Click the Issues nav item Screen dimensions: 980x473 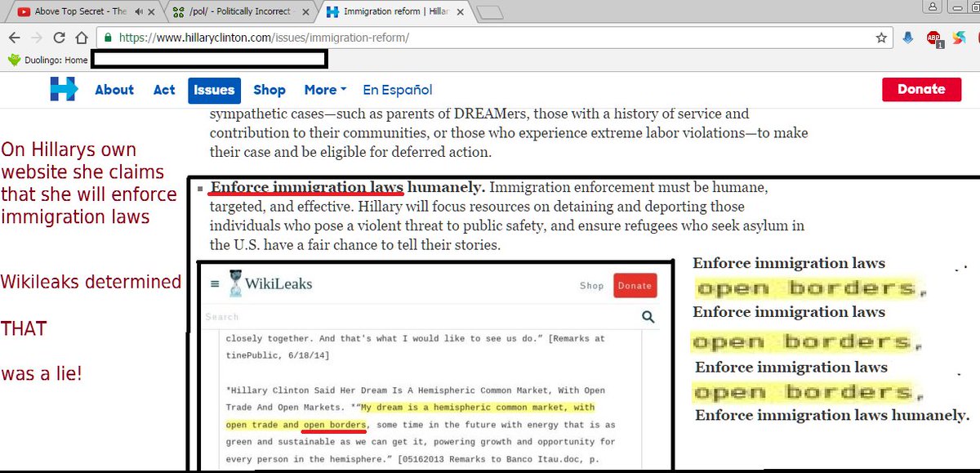pyautogui.click(x=214, y=90)
